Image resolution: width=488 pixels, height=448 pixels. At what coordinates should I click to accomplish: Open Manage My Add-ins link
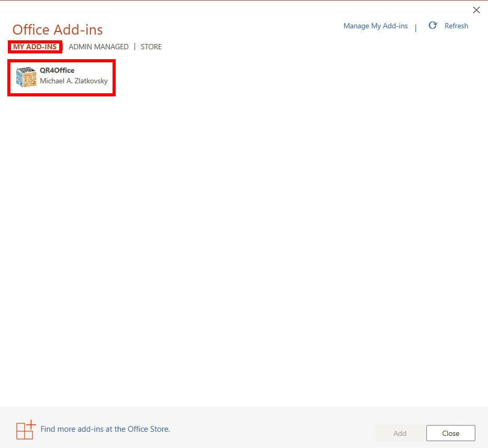375,26
